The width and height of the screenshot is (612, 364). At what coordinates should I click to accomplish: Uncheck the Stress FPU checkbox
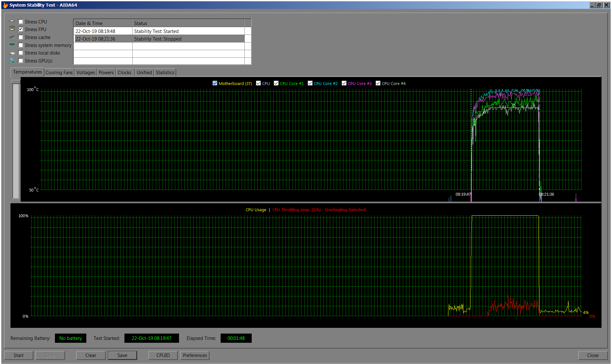pyautogui.click(x=21, y=29)
